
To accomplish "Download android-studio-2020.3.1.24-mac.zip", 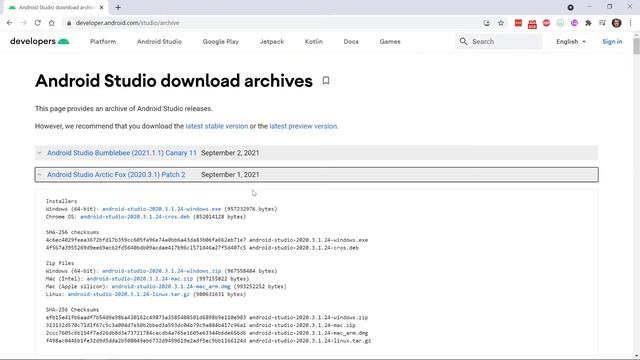I will tap(140, 279).
